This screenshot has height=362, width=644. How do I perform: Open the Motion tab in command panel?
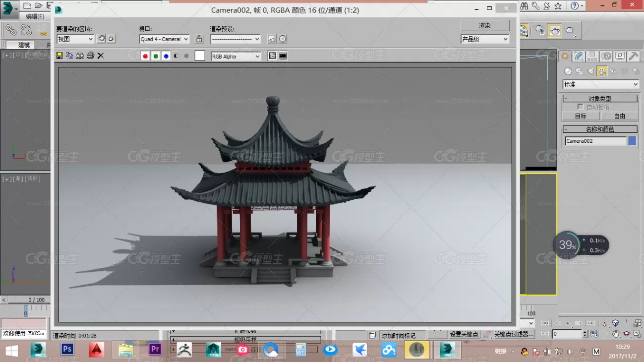click(x=606, y=56)
